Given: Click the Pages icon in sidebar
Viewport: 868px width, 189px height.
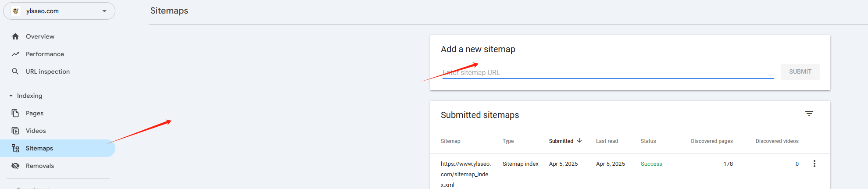Looking at the screenshot, I should pyautogui.click(x=15, y=113).
